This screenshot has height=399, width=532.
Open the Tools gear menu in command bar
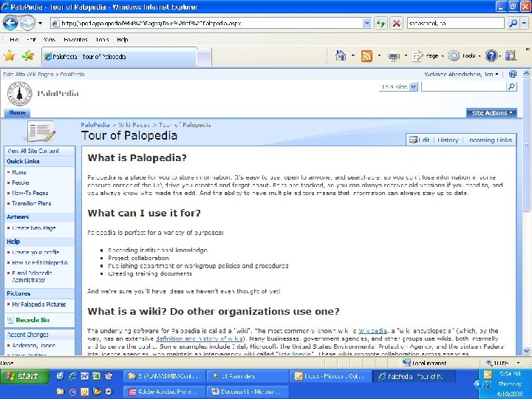[x=463, y=56]
